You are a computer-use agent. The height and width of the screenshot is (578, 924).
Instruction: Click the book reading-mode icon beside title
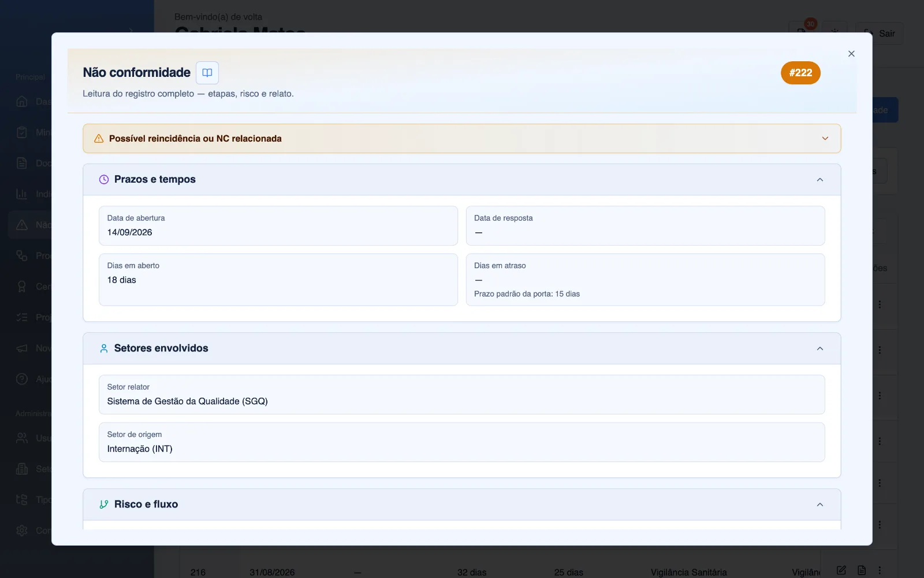(x=207, y=73)
